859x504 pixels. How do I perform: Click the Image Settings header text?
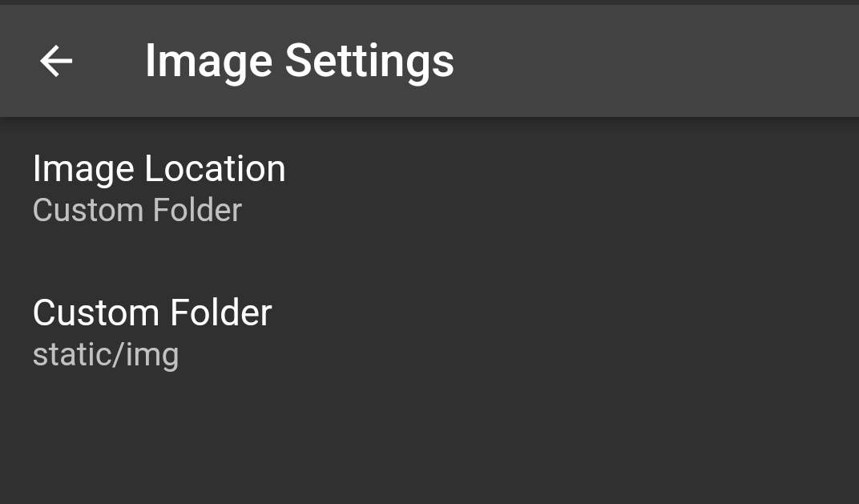click(299, 61)
